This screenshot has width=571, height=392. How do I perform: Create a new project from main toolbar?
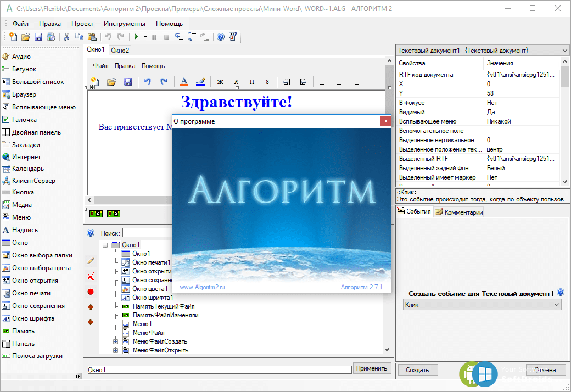tap(13, 36)
